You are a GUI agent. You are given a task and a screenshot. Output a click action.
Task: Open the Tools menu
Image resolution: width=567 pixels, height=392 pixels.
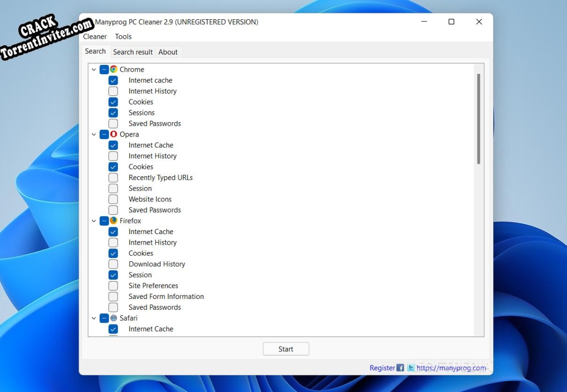point(123,36)
